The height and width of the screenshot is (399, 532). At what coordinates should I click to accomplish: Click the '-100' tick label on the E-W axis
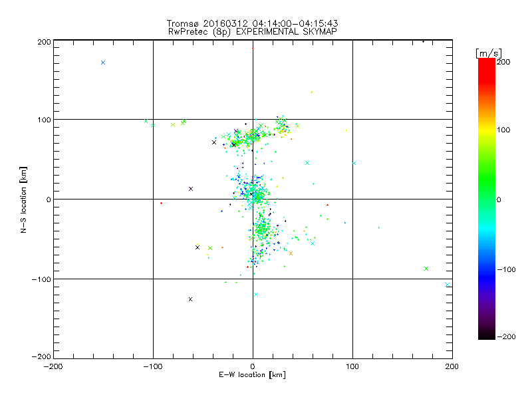(153, 366)
